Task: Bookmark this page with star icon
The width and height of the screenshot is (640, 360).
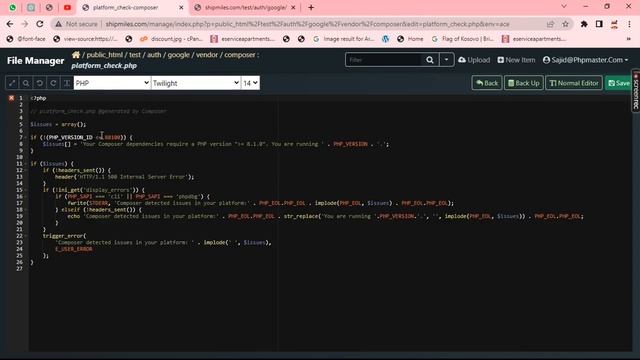Action: click(565, 24)
